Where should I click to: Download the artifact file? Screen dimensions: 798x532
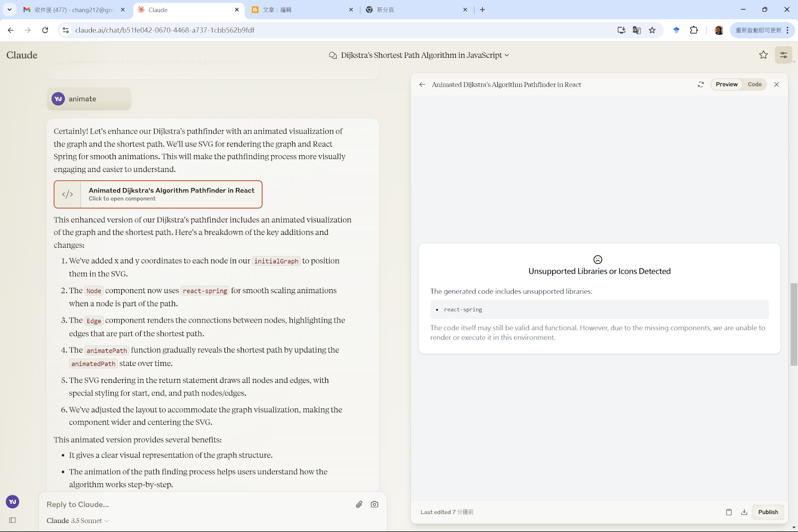(x=744, y=512)
